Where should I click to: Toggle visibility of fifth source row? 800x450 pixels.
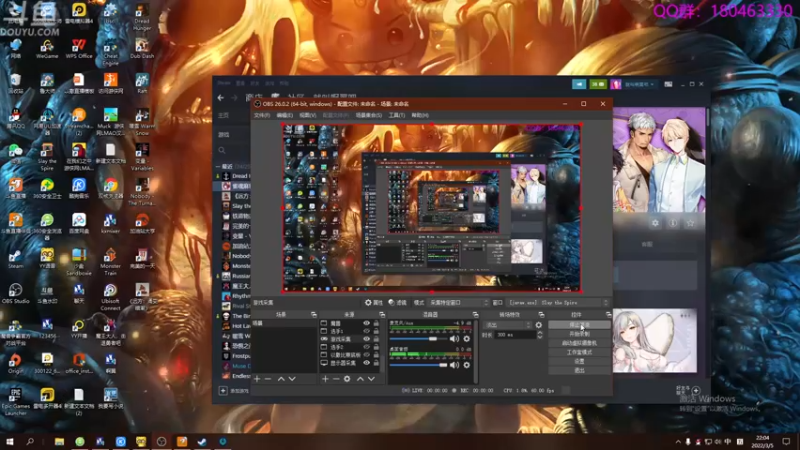[x=366, y=355]
